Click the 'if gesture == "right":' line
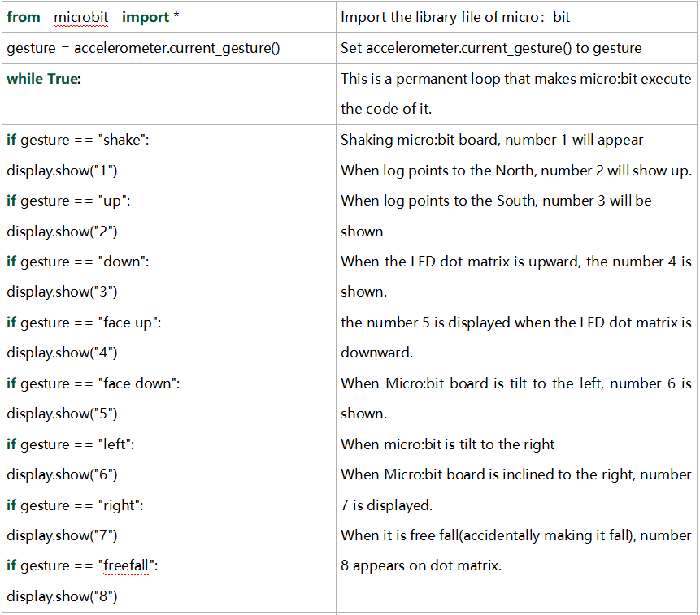 tap(75, 506)
